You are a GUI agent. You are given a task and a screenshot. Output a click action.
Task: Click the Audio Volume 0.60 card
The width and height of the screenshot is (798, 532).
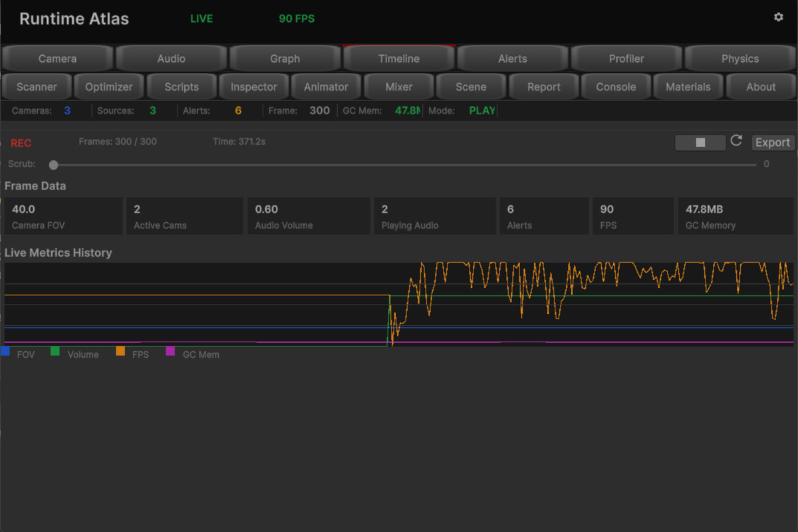click(309, 216)
